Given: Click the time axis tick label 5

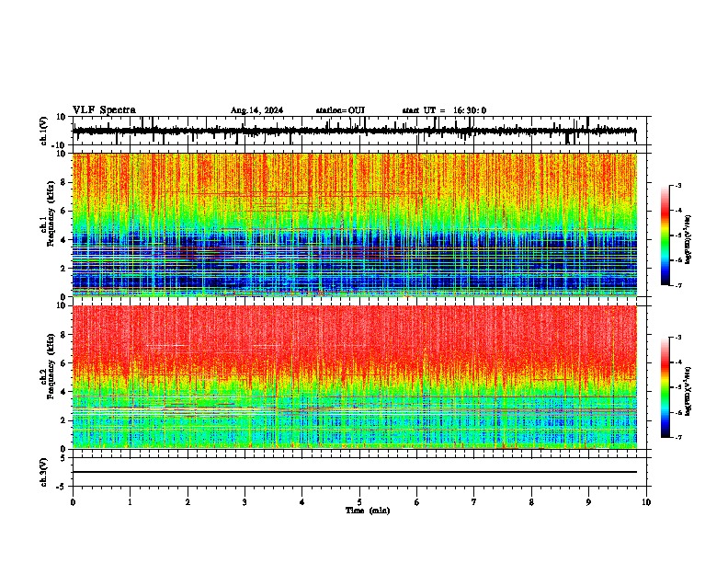Looking at the screenshot, I should (359, 502).
